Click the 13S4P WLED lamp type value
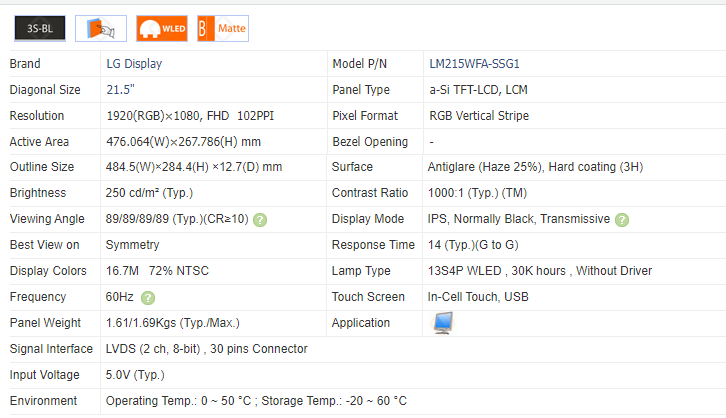This screenshot has height=418, width=726. [x=540, y=271]
